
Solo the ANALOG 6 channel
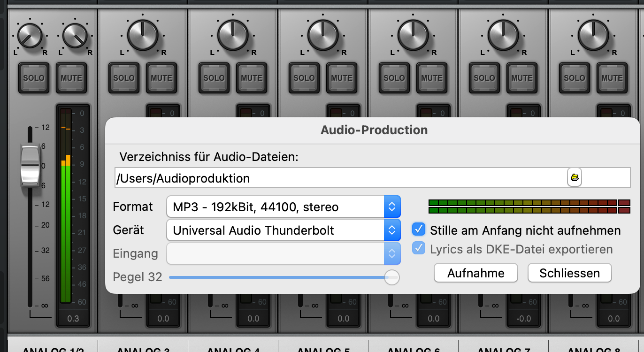pos(394,78)
